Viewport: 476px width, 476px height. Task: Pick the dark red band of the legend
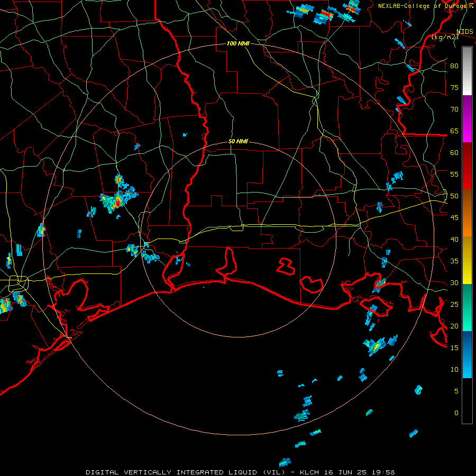click(x=467, y=166)
